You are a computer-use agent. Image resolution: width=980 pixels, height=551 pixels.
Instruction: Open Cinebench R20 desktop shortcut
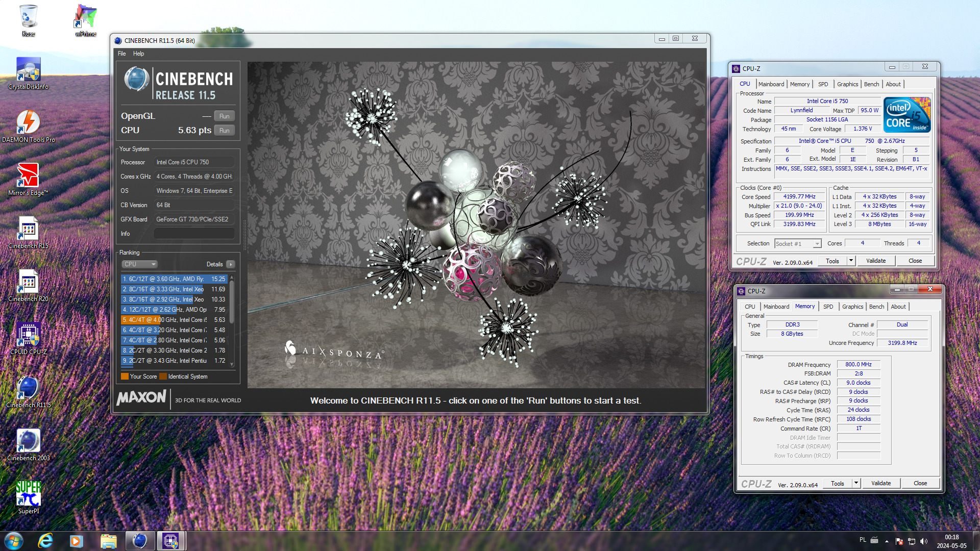pyautogui.click(x=29, y=286)
